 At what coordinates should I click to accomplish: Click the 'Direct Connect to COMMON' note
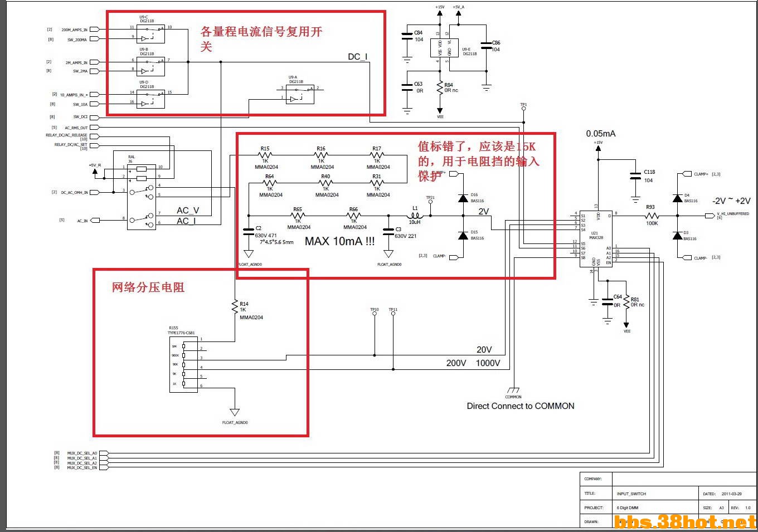point(521,406)
